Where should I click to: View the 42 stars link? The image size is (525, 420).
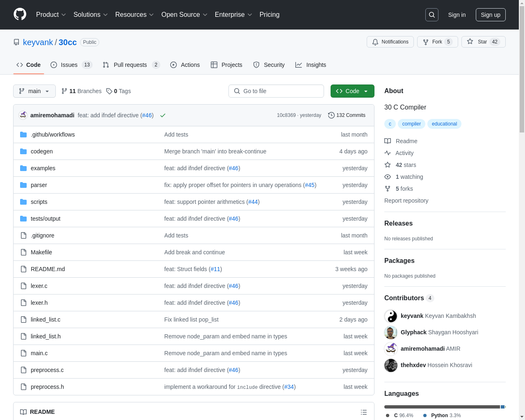[400, 165]
